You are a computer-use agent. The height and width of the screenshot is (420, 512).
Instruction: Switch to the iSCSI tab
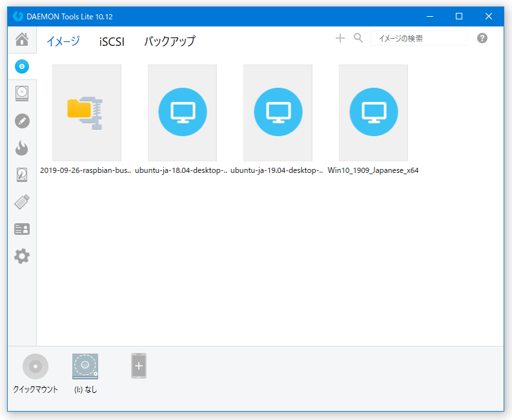(x=112, y=42)
